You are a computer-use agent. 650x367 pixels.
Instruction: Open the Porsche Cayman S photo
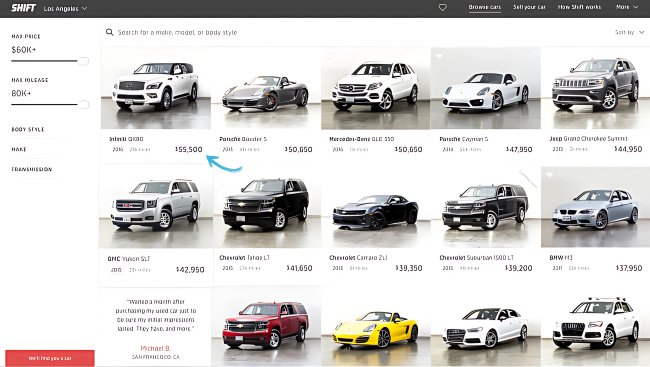point(485,88)
